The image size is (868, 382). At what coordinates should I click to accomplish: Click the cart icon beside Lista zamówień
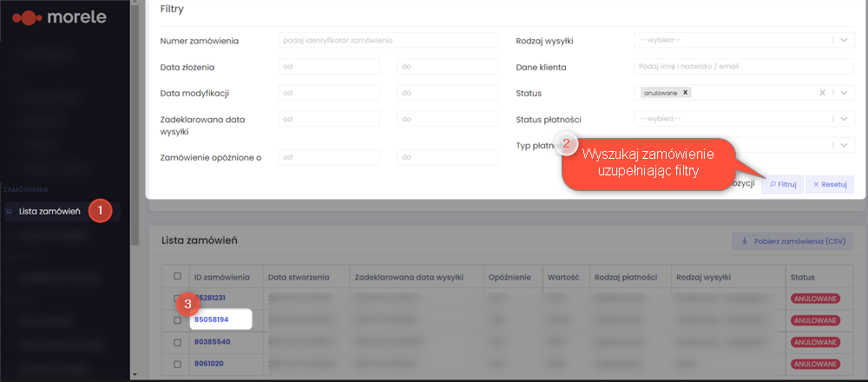pyautogui.click(x=9, y=212)
